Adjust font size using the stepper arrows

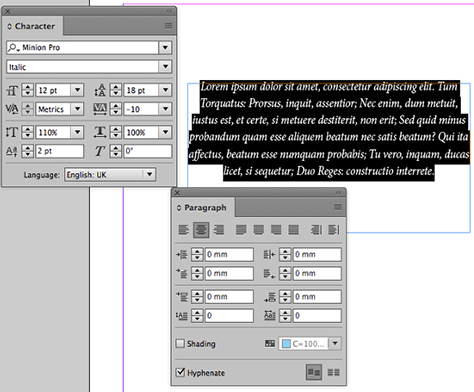[x=28, y=90]
